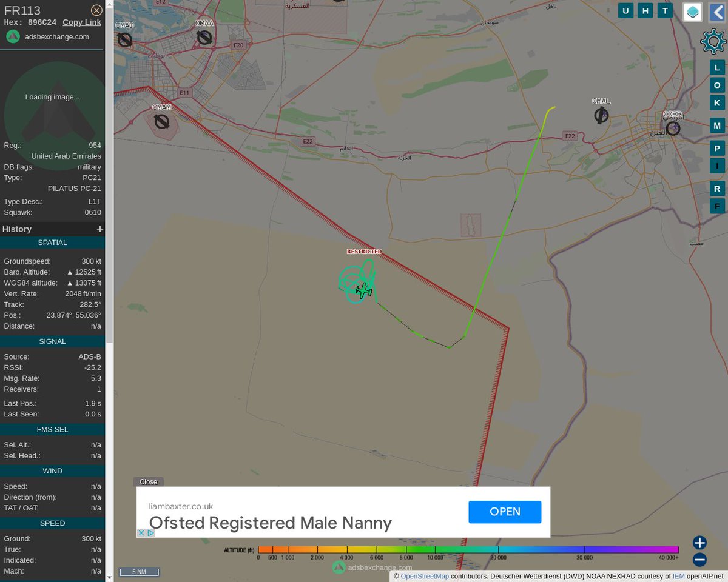Close the advertisement banner

[x=149, y=482]
